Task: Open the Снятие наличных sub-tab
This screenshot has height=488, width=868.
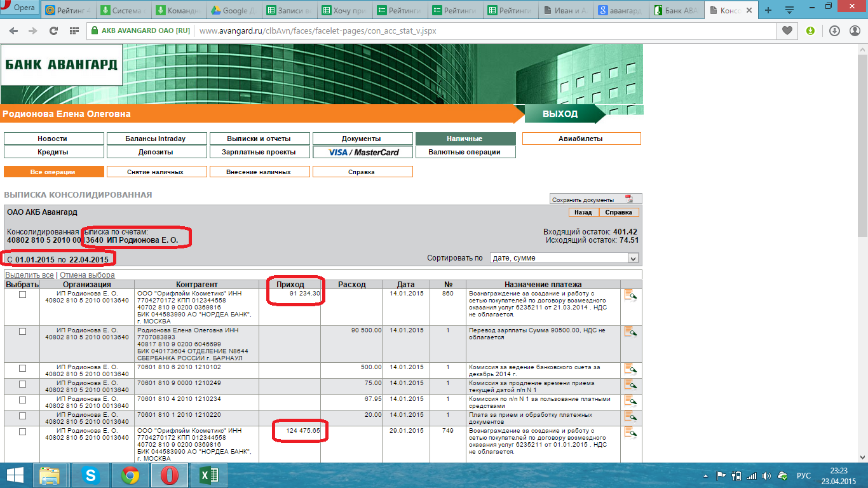Action: click(157, 172)
